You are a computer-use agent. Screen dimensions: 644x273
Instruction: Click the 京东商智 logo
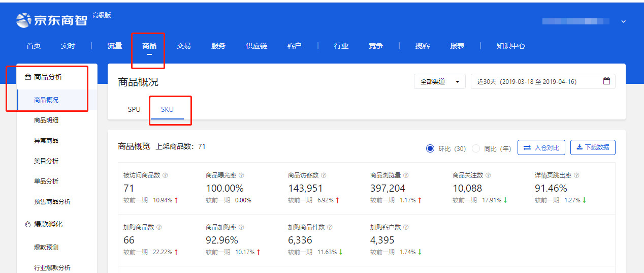coord(53,20)
